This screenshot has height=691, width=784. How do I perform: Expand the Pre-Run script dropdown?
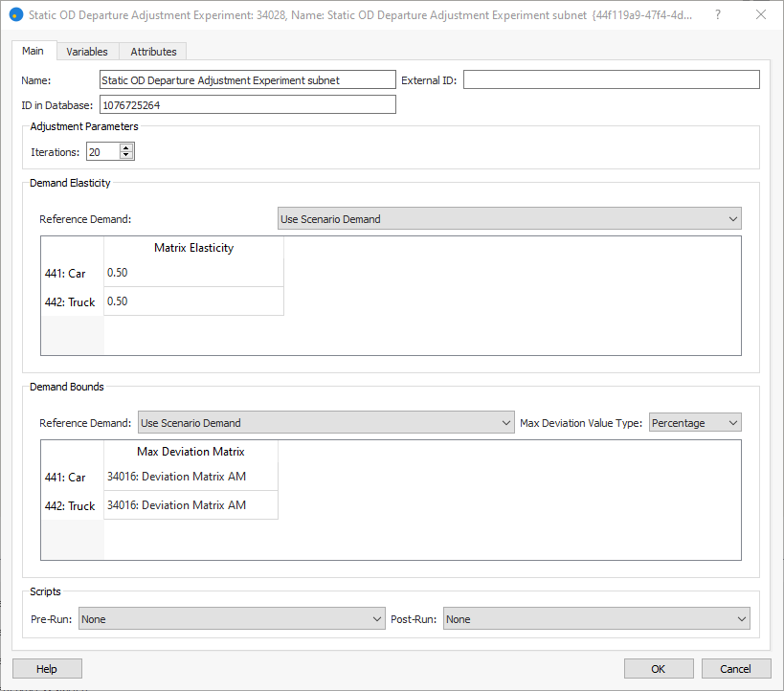click(232, 619)
